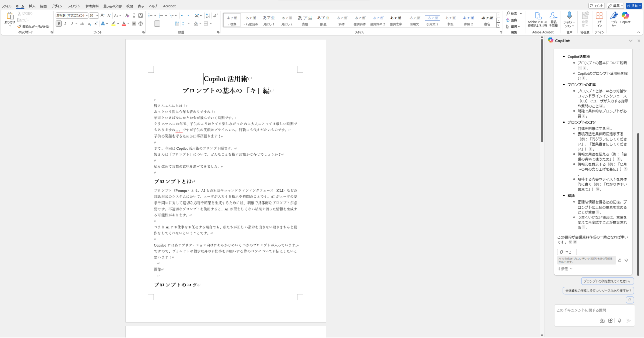The width and height of the screenshot is (644, 338).
Task: Expand the Styles gallery with the More arrow
Action: point(498,25)
